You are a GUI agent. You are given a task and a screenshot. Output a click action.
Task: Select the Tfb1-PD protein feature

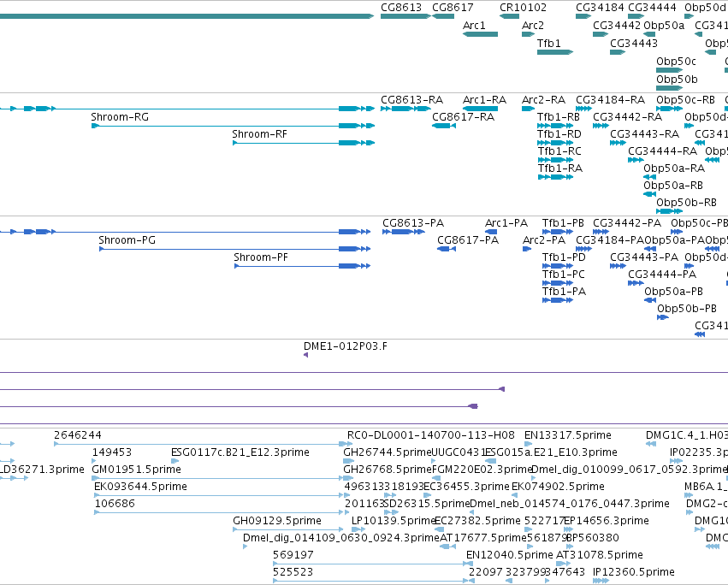click(558, 266)
